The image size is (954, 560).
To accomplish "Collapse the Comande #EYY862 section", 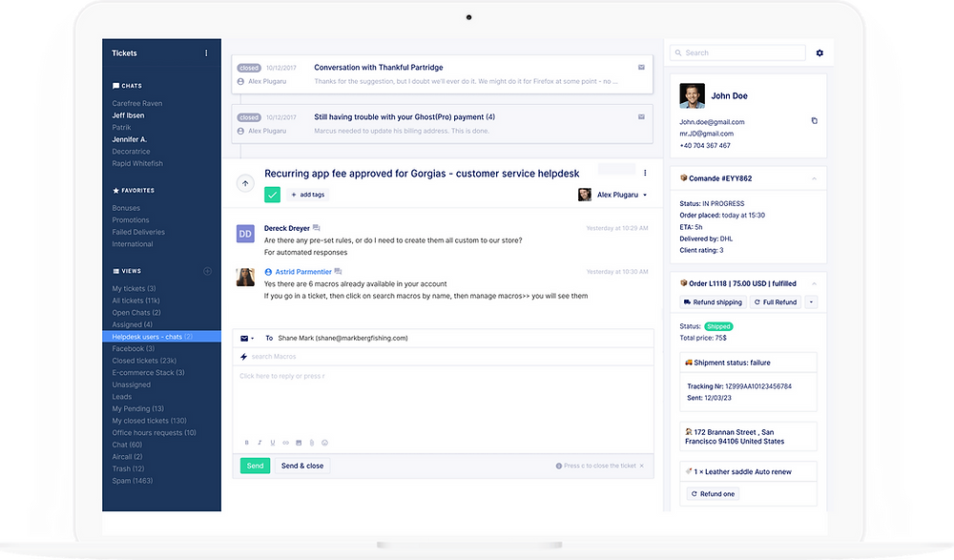I will pos(814,178).
